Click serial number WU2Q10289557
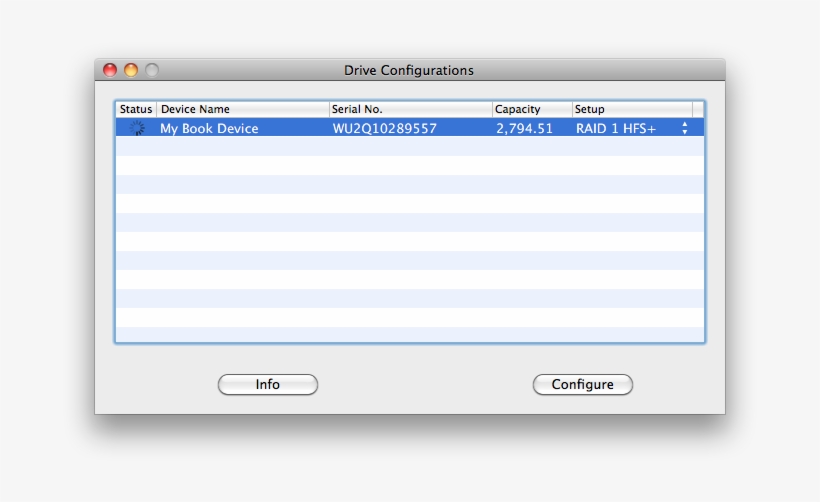 tap(384, 128)
